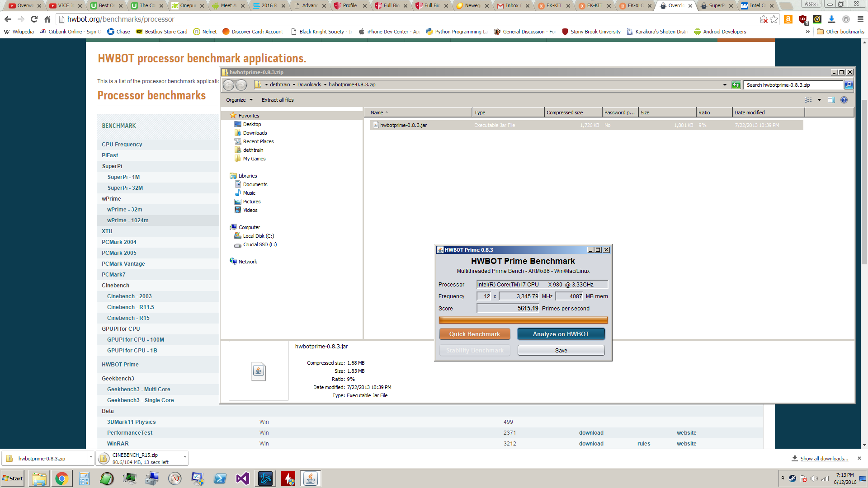Dismiss the Chrome downloads bar
The height and width of the screenshot is (488, 868).
coord(859,458)
